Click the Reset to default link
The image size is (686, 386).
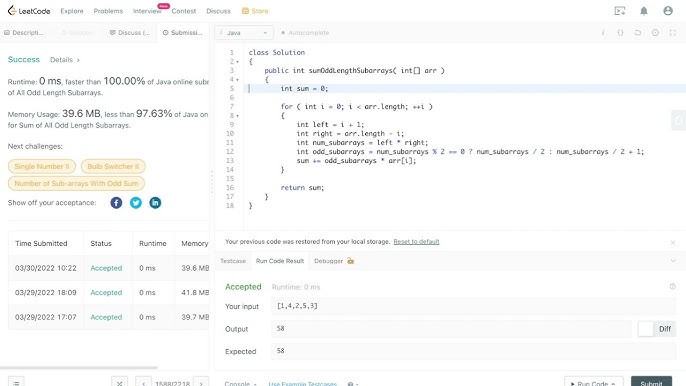click(x=416, y=242)
